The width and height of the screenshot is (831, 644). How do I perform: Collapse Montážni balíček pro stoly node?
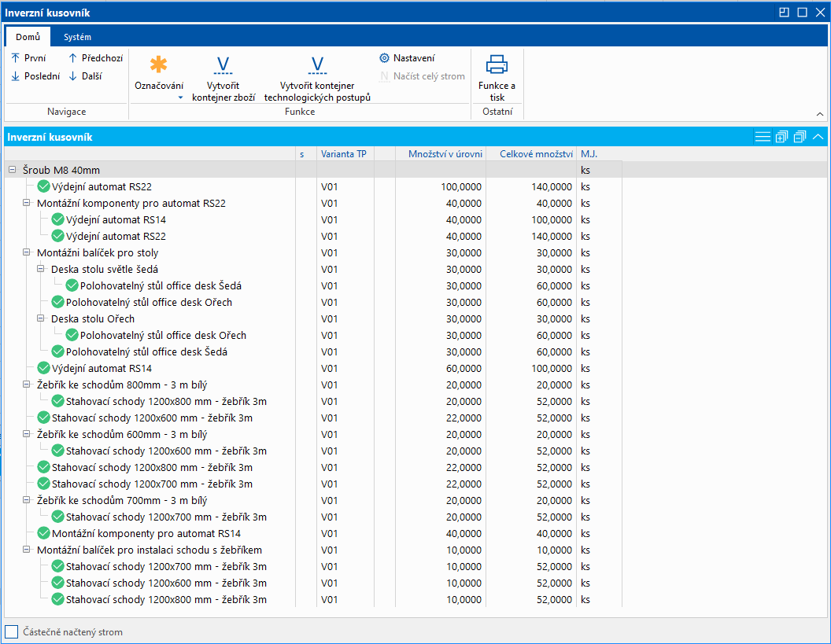(26, 253)
